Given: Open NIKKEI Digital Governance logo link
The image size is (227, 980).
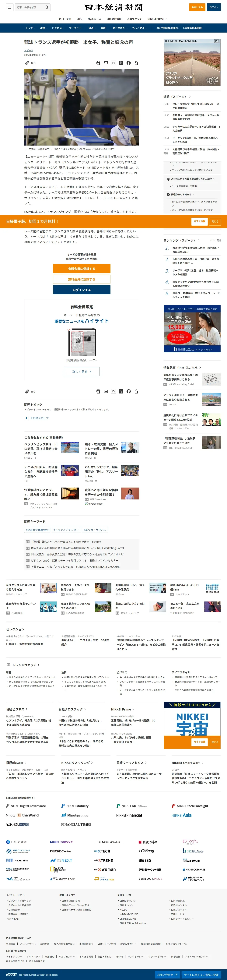Looking at the screenshot, I should (26, 806).
